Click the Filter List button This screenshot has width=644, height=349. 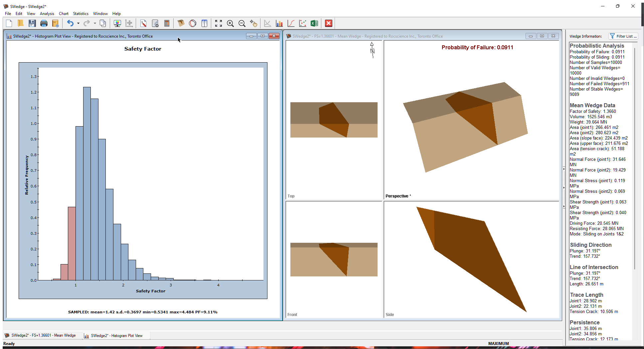click(x=623, y=36)
